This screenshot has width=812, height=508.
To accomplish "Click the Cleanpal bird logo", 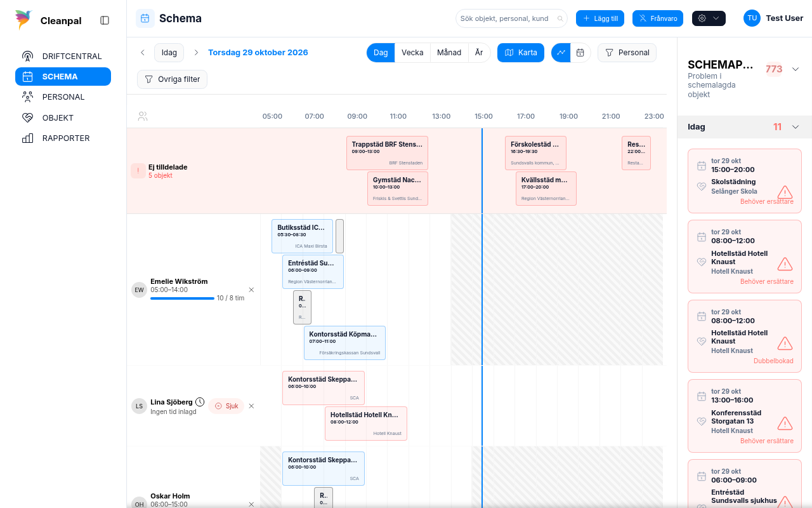I will 23,20.
